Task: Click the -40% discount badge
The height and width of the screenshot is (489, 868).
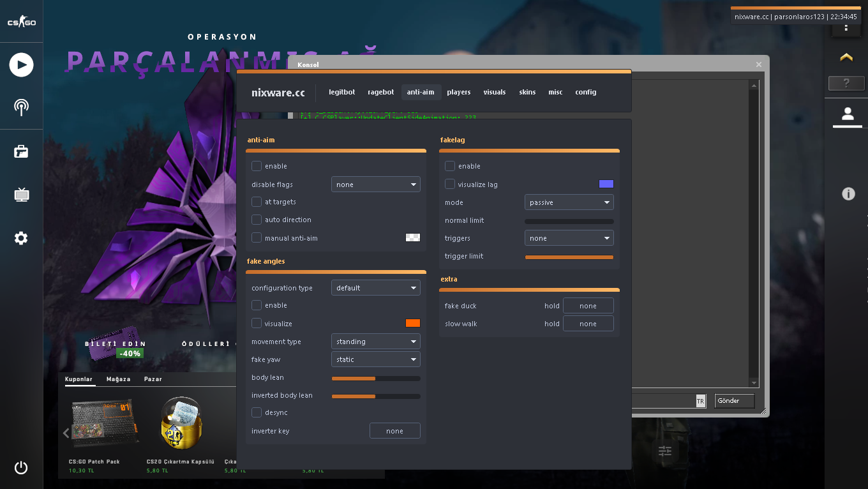Action: click(129, 354)
